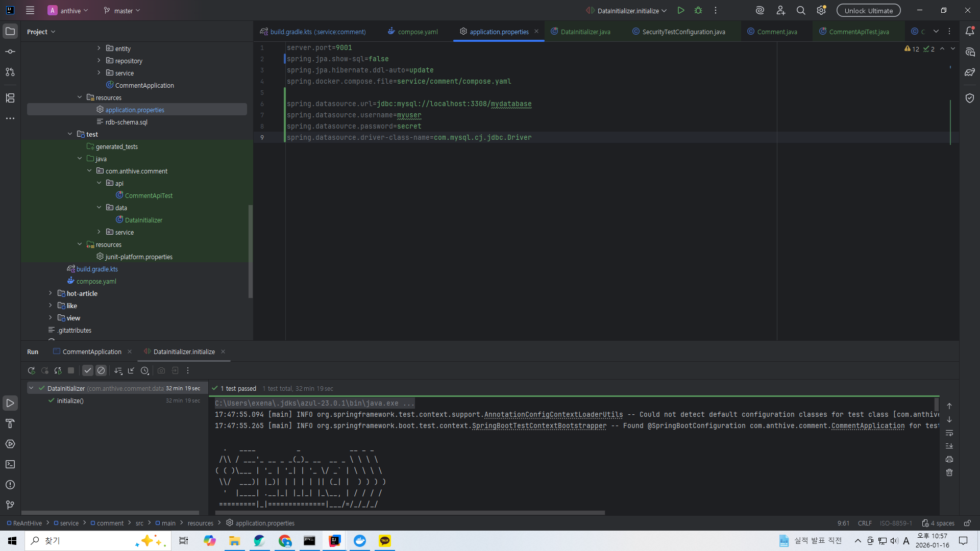Expand the hot-article module folder
This screenshot has height=551, width=980.
pos(51,293)
